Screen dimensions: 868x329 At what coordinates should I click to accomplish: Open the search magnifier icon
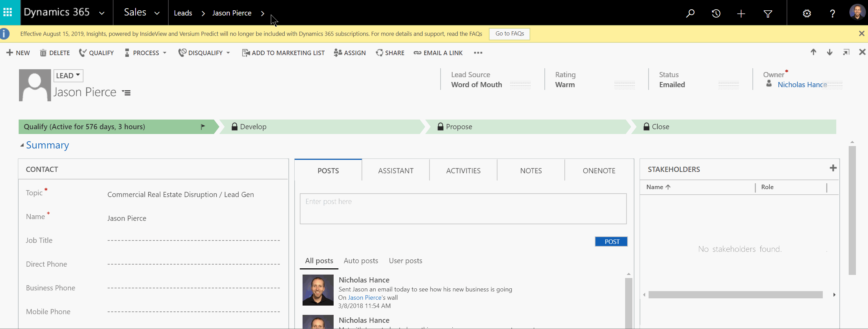(x=690, y=13)
